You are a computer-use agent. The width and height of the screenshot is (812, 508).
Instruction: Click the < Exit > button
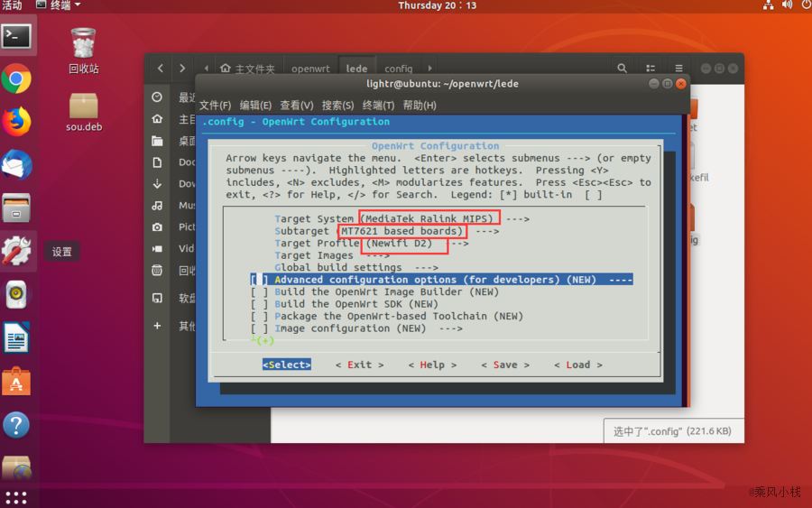coord(359,365)
